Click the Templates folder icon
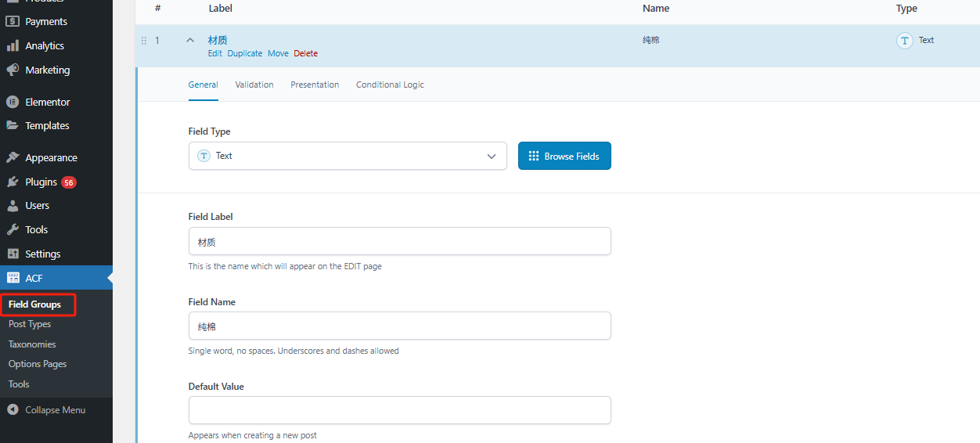This screenshot has height=443, width=980. point(13,125)
